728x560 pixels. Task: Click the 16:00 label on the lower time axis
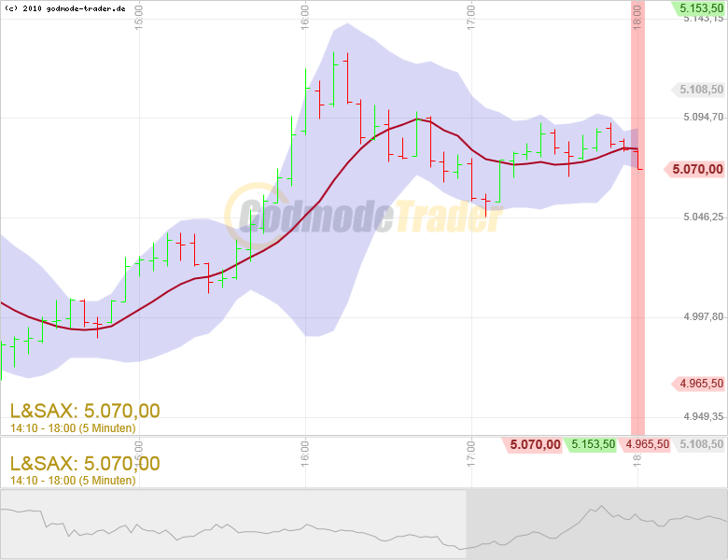pyautogui.click(x=304, y=454)
